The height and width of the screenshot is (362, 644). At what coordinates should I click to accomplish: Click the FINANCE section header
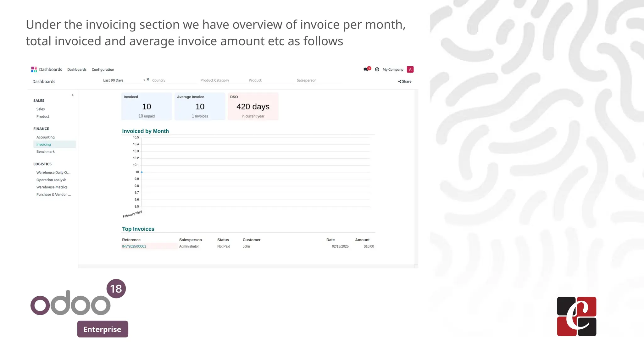coord(41,129)
